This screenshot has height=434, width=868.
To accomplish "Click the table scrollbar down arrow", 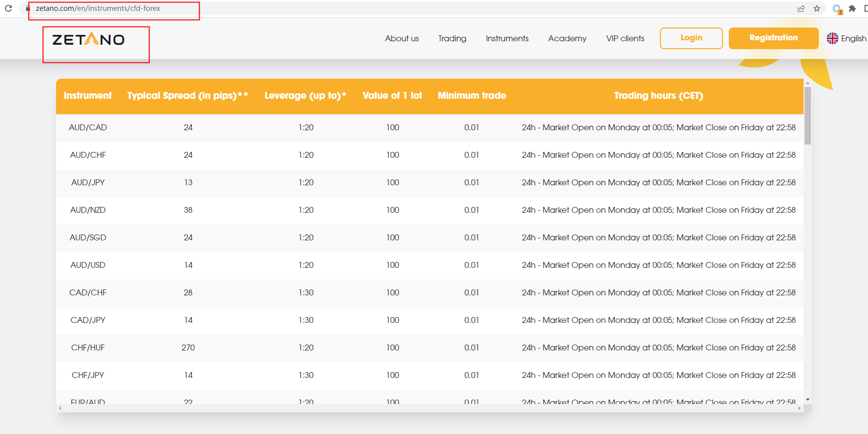I will [808, 400].
